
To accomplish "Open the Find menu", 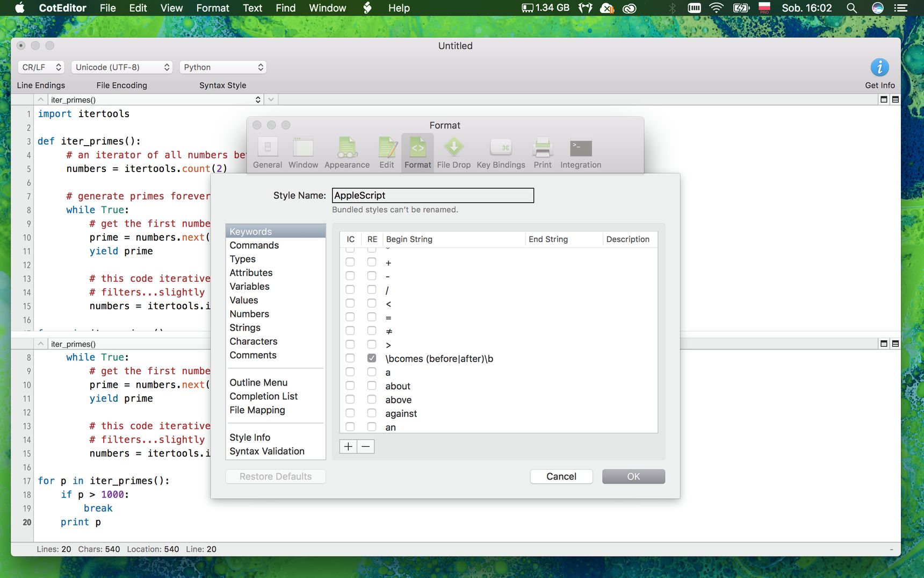I will pyautogui.click(x=286, y=8).
